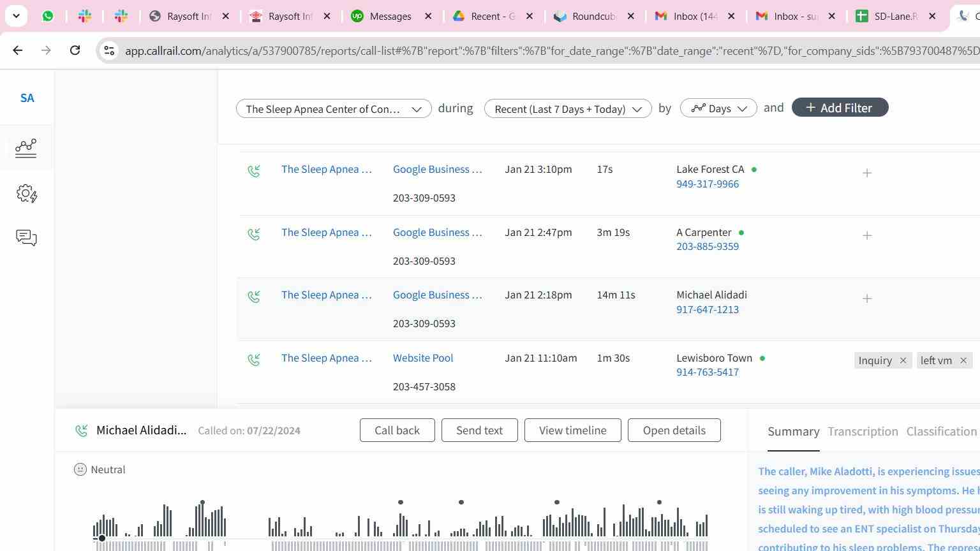
Task: Open the company selector dropdown
Action: pyautogui.click(x=334, y=108)
